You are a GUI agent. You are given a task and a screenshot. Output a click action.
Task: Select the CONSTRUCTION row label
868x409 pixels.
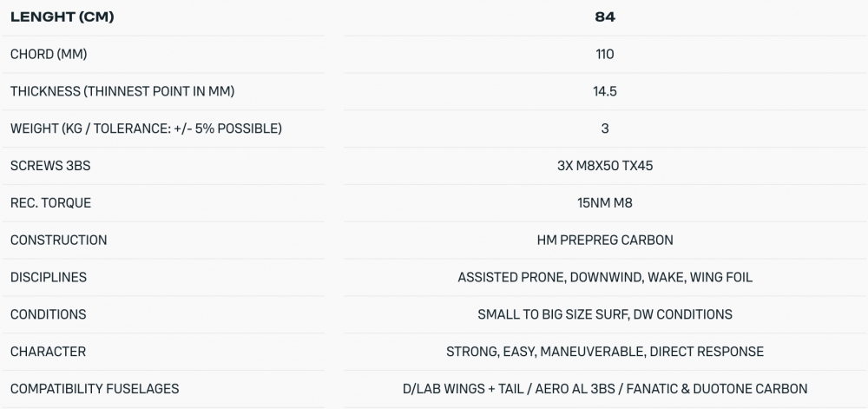click(x=59, y=240)
